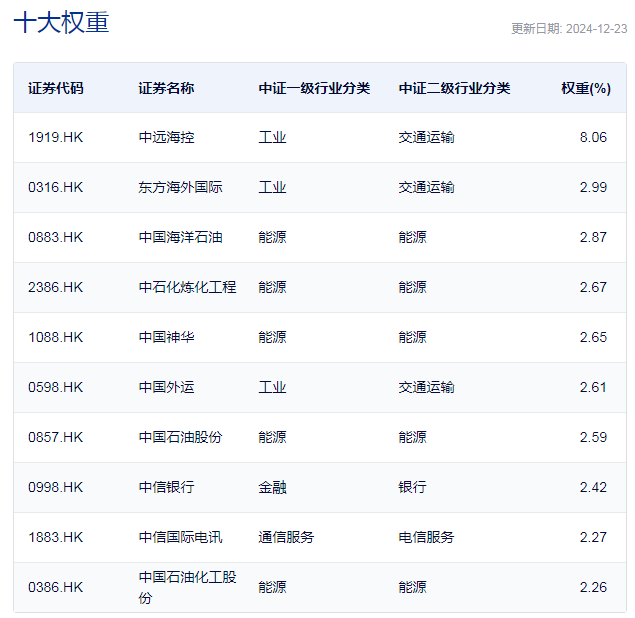Select the 金融 industry cell

click(x=272, y=487)
